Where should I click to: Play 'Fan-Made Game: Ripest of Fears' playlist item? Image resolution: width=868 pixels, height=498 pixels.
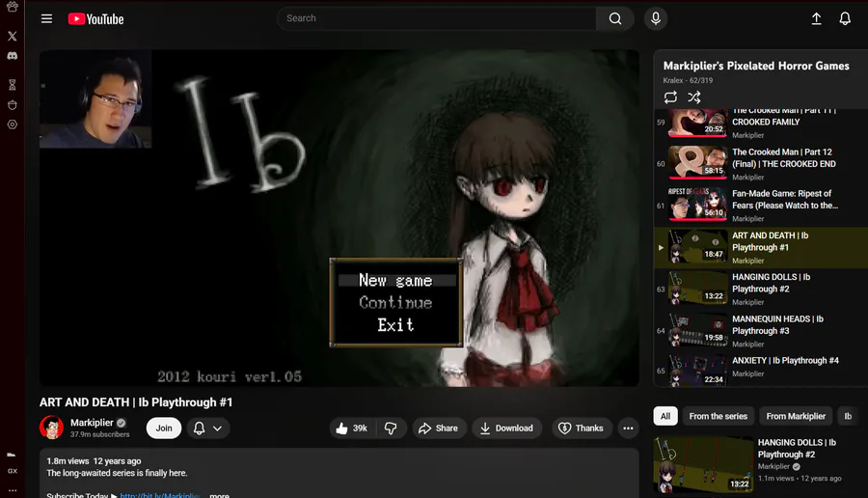(x=761, y=206)
